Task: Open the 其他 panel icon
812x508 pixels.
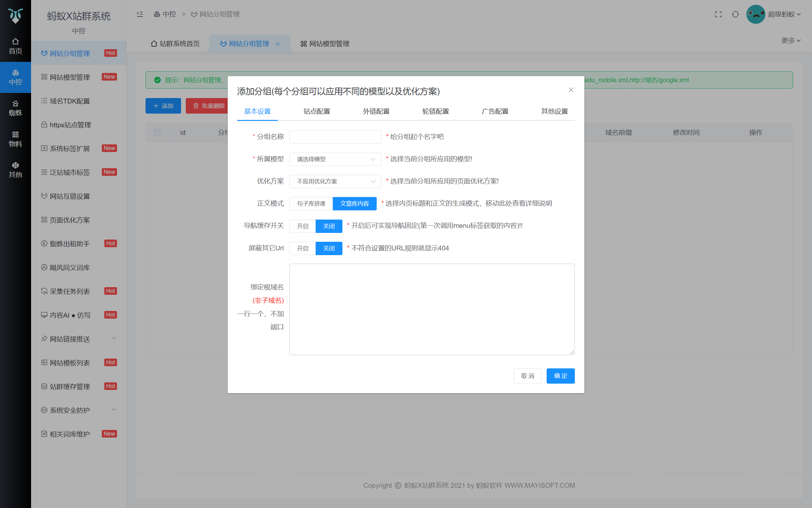Action: coord(16,169)
